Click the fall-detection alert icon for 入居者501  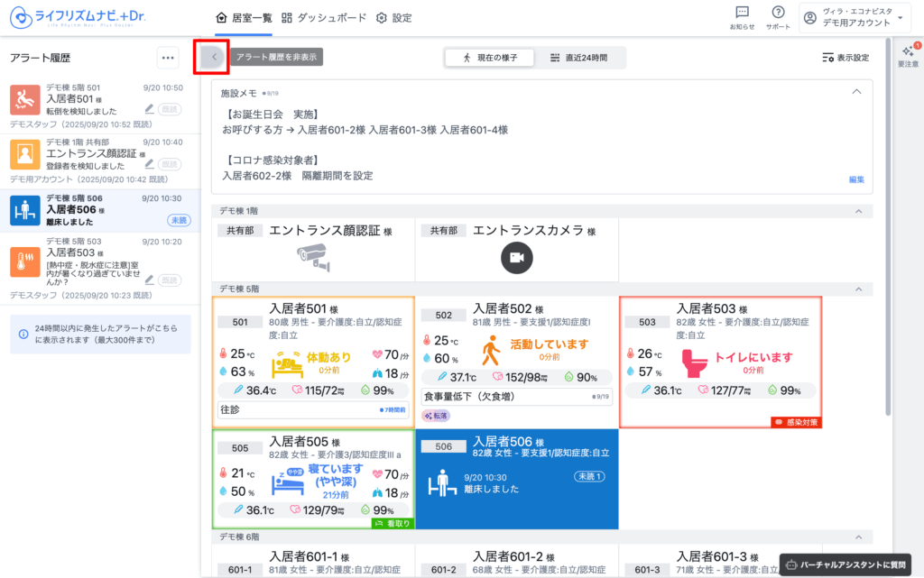(25, 99)
